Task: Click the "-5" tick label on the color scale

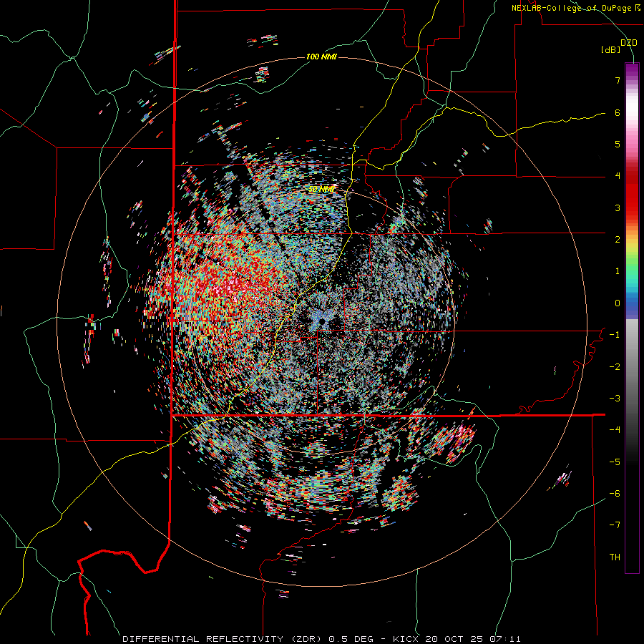Action: 615,462
